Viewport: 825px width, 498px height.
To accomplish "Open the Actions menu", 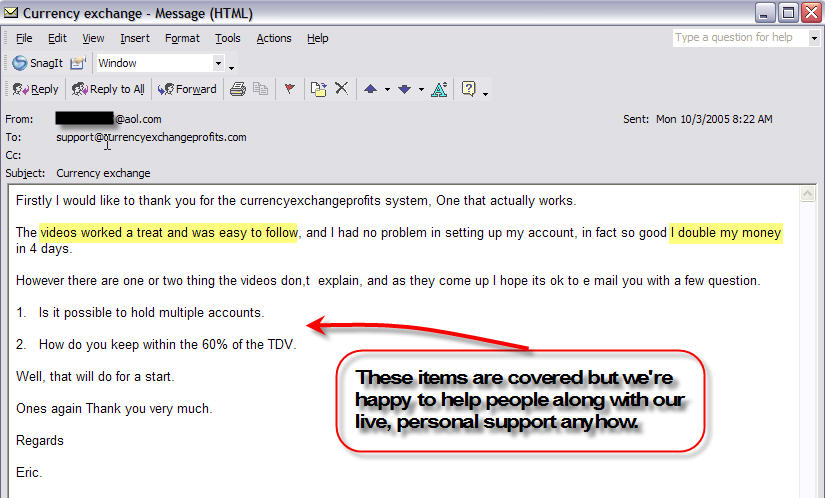I will coord(273,38).
